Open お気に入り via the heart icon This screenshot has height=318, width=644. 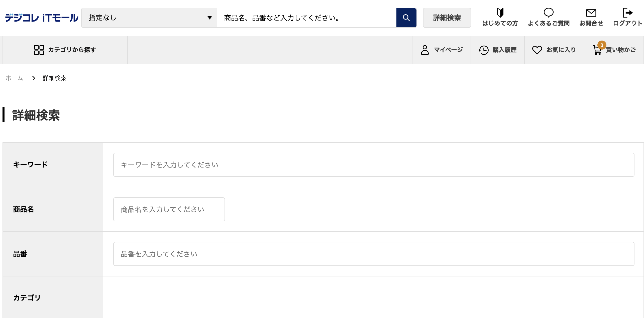click(537, 50)
